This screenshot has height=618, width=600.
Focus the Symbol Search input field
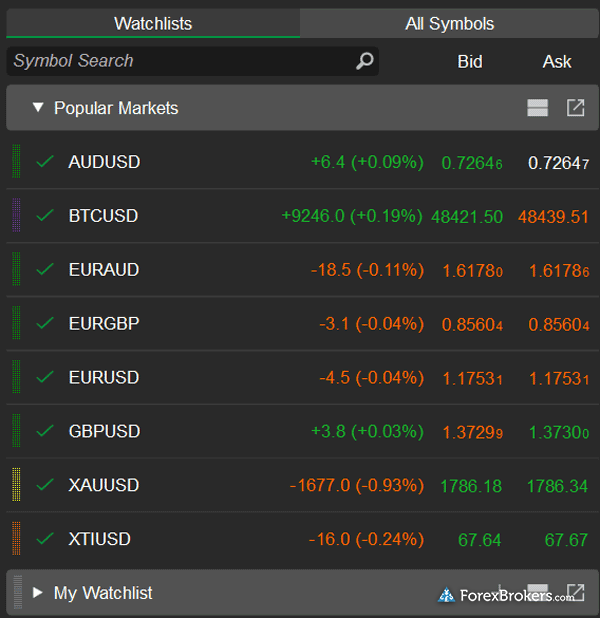[180, 61]
